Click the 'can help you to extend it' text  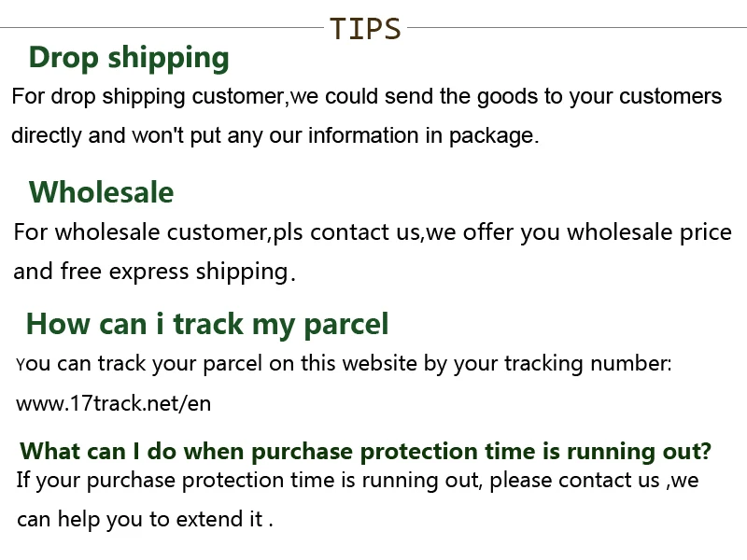(x=145, y=519)
